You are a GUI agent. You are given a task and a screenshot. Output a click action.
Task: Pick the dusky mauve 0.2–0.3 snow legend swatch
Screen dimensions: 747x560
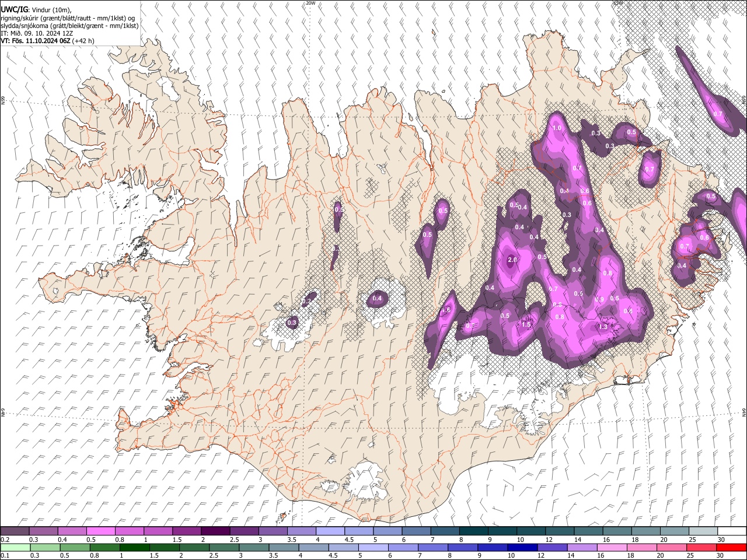click(15, 531)
